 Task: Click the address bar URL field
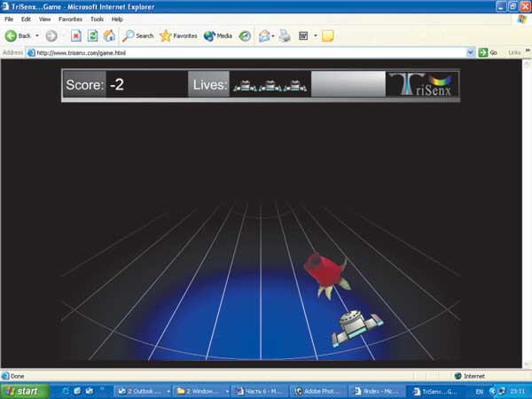(248, 52)
